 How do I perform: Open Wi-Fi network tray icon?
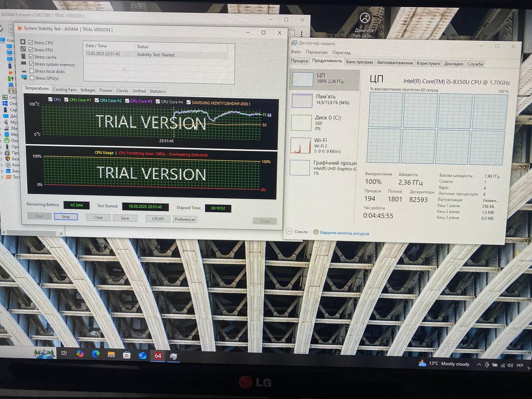(x=503, y=365)
